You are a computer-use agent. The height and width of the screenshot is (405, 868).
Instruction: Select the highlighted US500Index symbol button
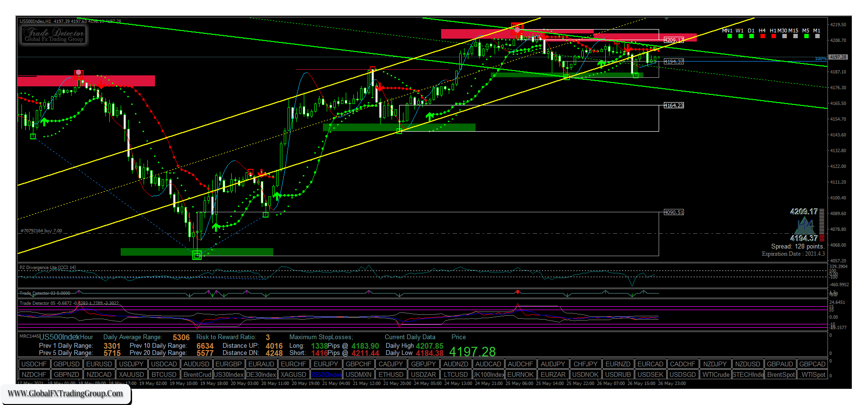(x=326, y=374)
